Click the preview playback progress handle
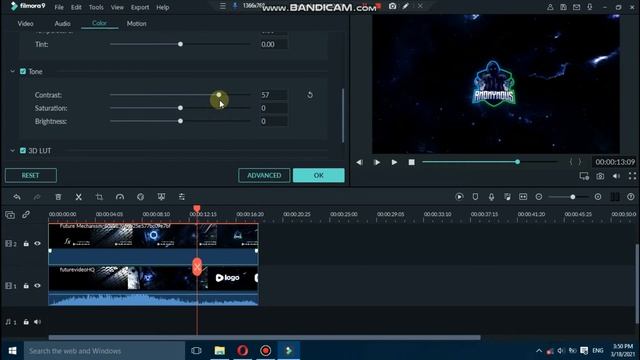The height and width of the screenshot is (360, 640). tap(517, 162)
